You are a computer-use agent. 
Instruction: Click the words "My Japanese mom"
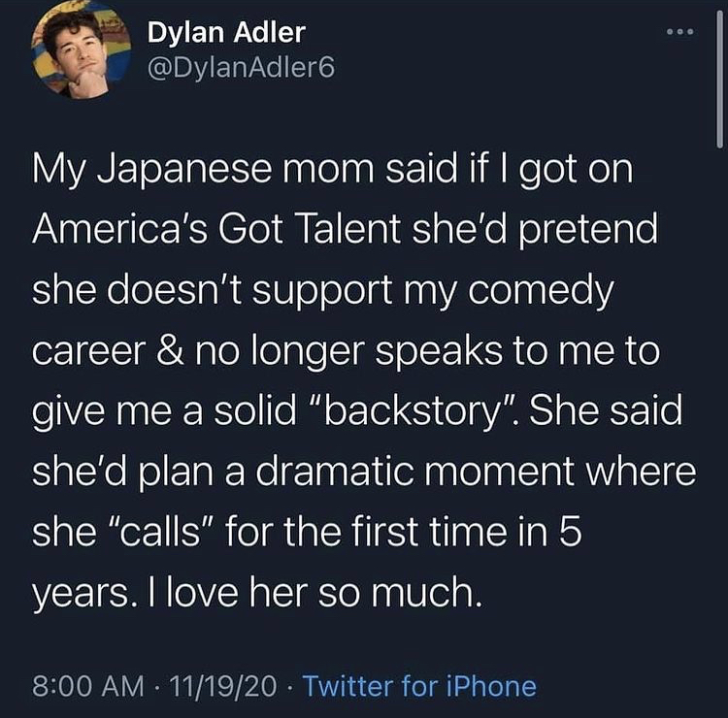[203, 170]
